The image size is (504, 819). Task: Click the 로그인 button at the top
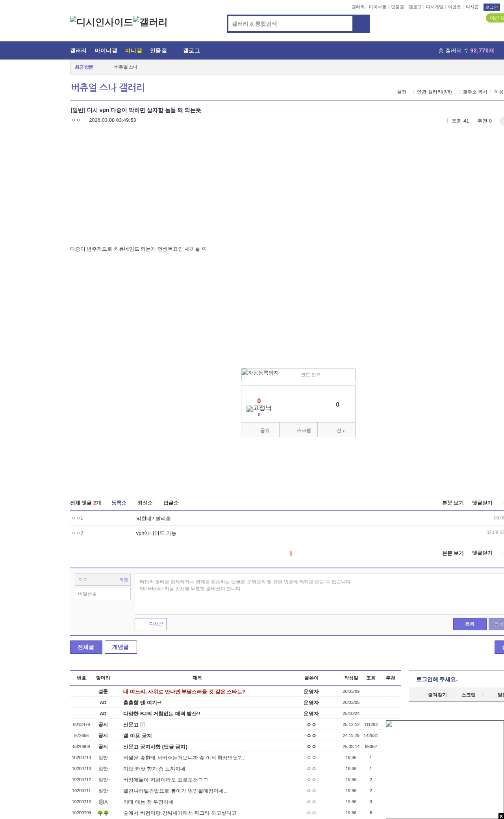click(491, 7)
